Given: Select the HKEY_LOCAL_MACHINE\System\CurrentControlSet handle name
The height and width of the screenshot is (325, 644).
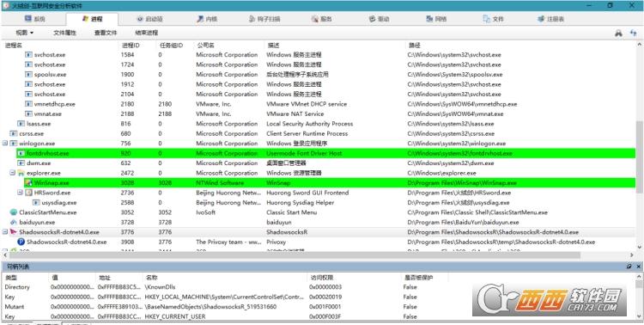Looking at the screenshot, I should 224,297.
